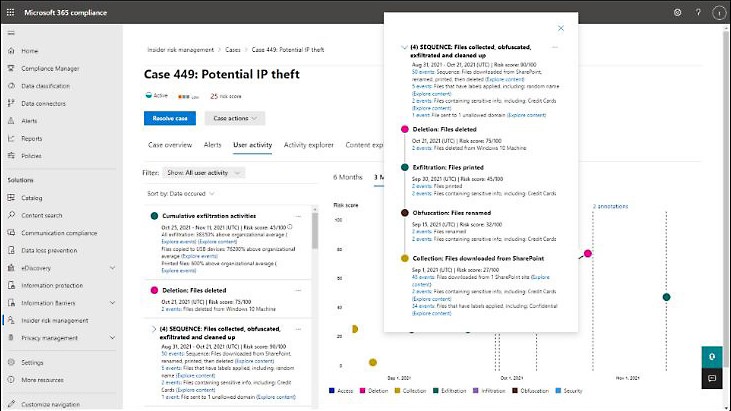Click the Data classification icon

click(x=11, y=86)
